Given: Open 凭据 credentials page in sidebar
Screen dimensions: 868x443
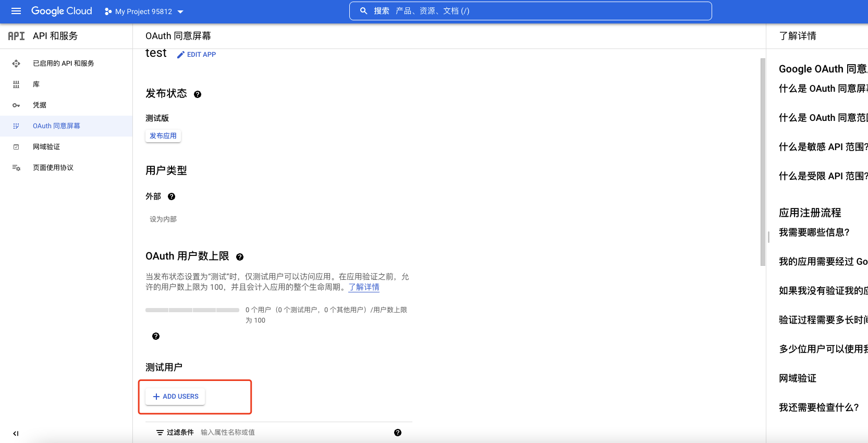Looking at the screenshot, I should pos(40,105).
